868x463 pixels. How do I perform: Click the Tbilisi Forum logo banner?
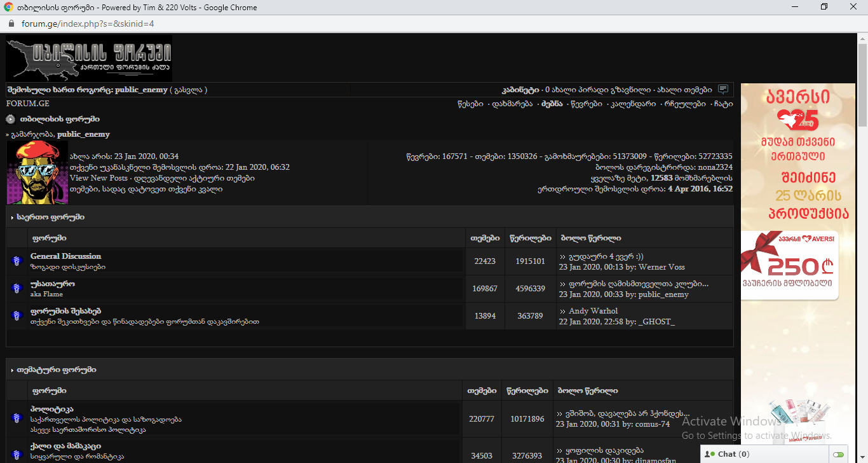click(x=89, y=58)
